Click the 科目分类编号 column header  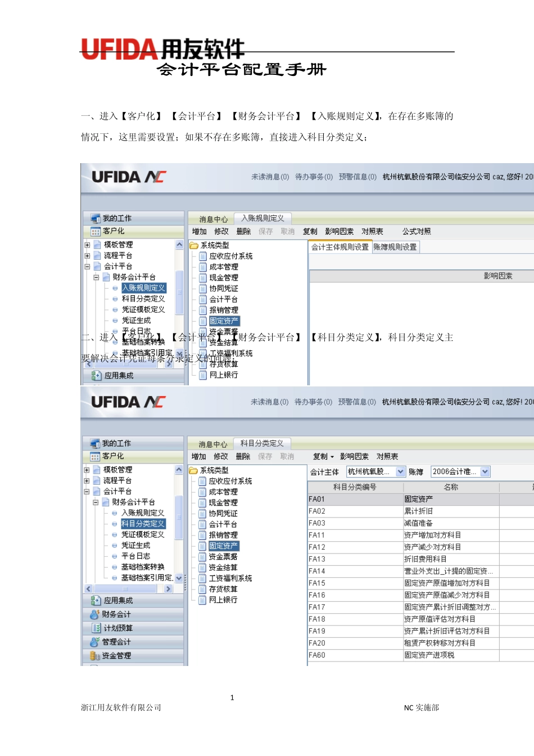click(x=355, y=487)
